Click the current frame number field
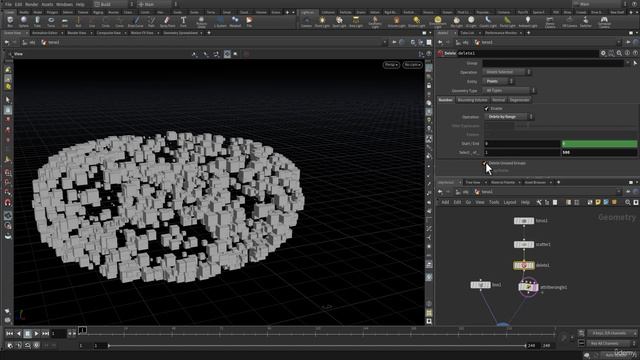 (58, 334)
